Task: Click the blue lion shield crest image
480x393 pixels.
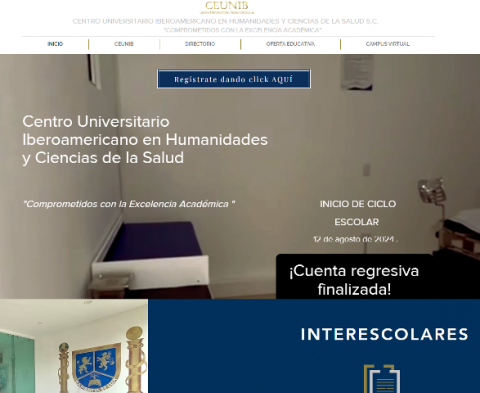Action: pos(97,363)
